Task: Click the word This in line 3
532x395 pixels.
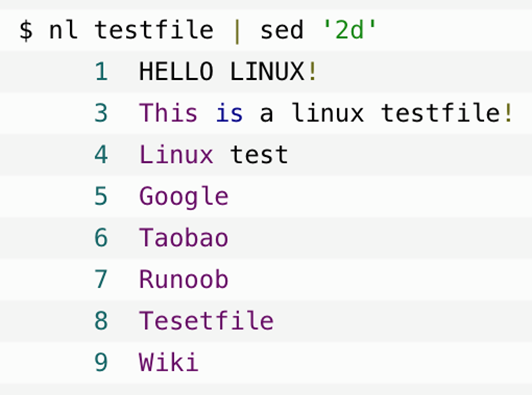Action: pos(168,113)
